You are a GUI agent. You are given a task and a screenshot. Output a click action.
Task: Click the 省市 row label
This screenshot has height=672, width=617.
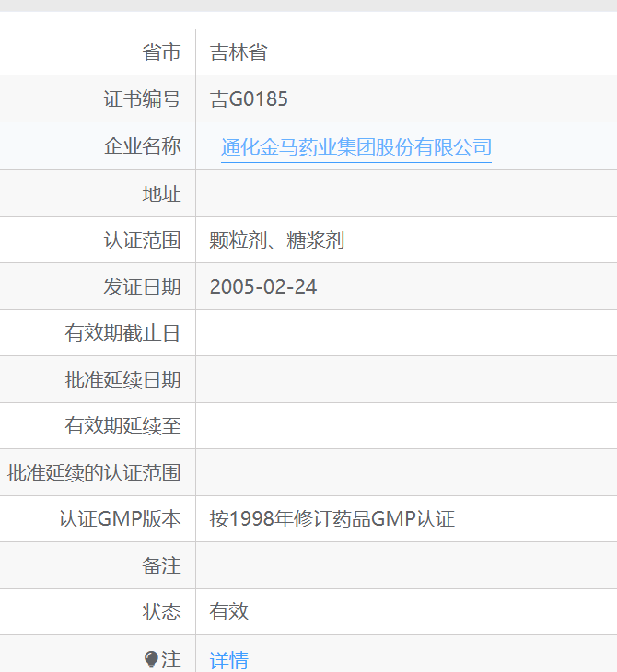pos(161,52)
